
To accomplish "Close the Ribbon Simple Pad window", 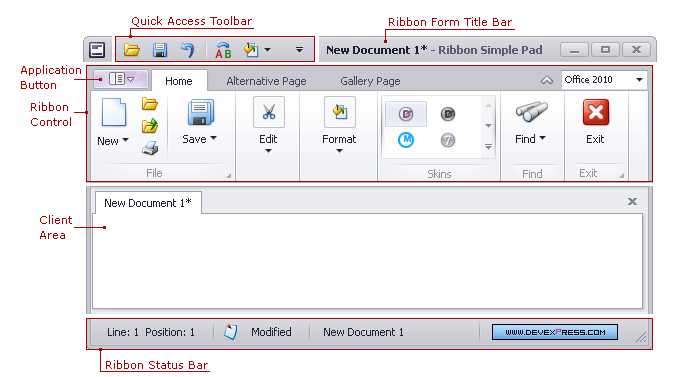I will (x=636, y=50).
